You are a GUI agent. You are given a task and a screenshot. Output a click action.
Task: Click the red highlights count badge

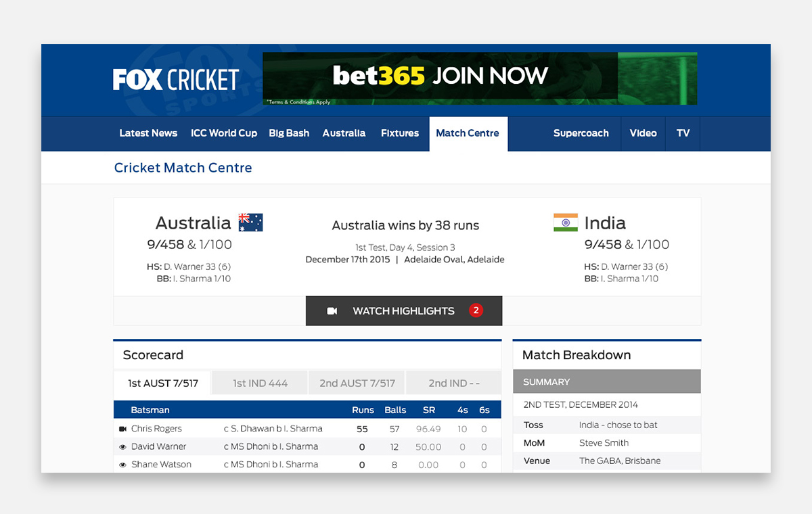476,310
